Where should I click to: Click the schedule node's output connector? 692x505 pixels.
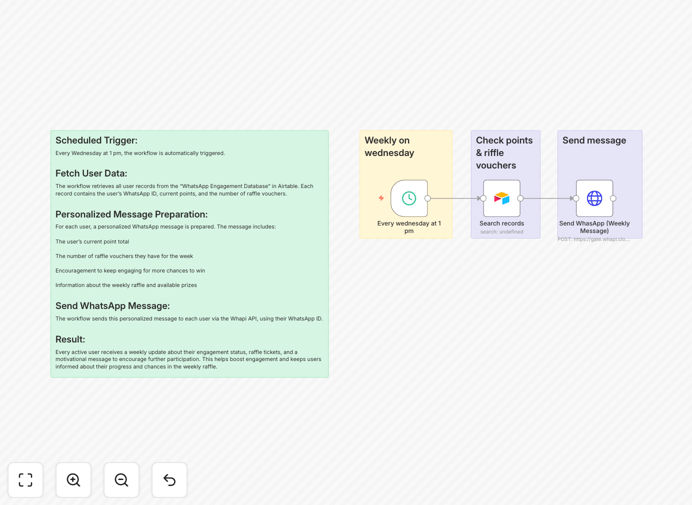(x=428, y=198)
